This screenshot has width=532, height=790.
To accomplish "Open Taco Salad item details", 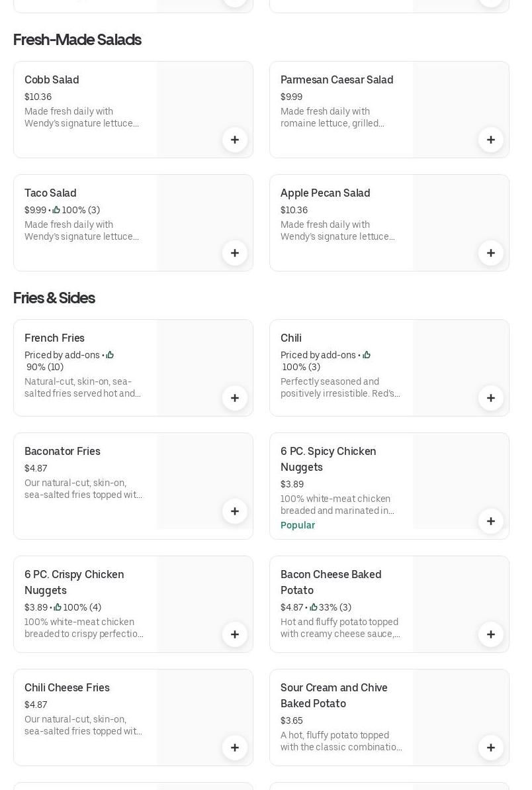I will (x=50, y=193).
